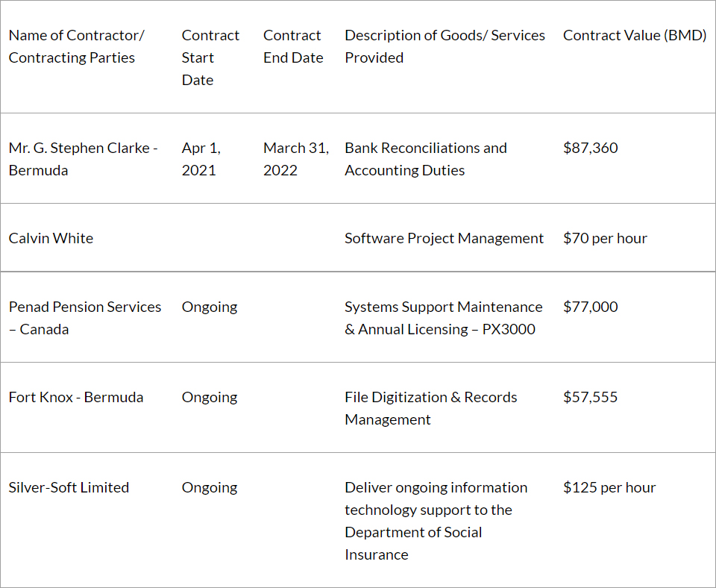
Task: Click 'File Digitization & Records Management' description
Action: point(430,408)
